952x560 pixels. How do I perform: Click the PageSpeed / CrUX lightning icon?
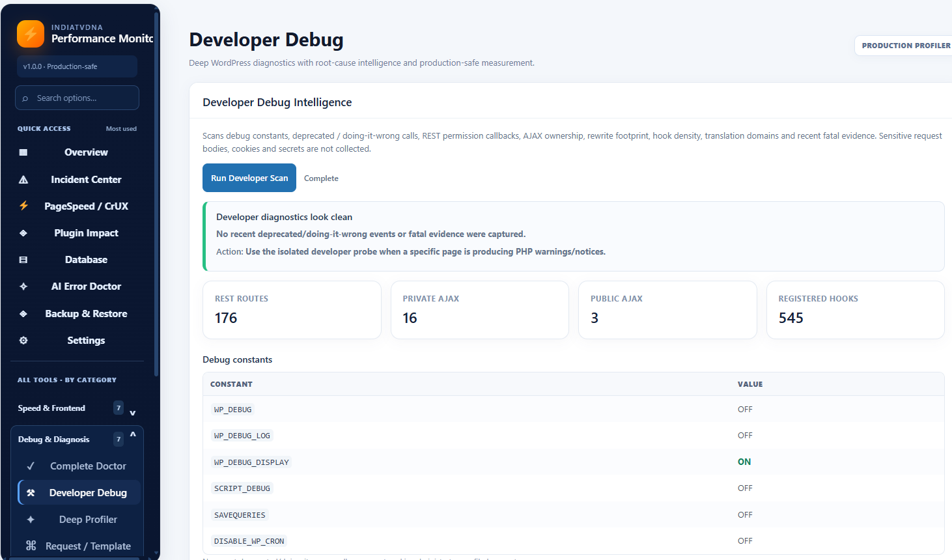(x=23, y=206)
